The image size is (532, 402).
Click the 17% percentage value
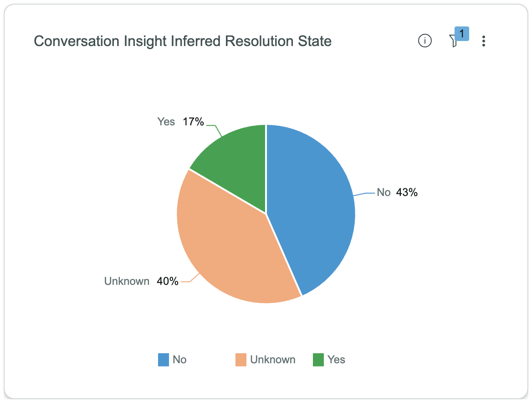click(194, 122)
